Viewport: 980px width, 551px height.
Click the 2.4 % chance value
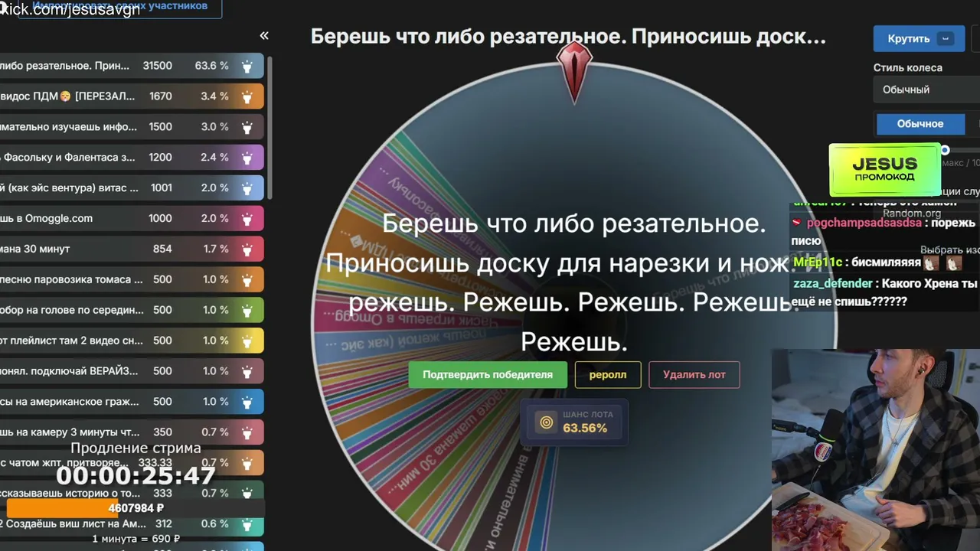pyautogui.click(x=214, y=158)
